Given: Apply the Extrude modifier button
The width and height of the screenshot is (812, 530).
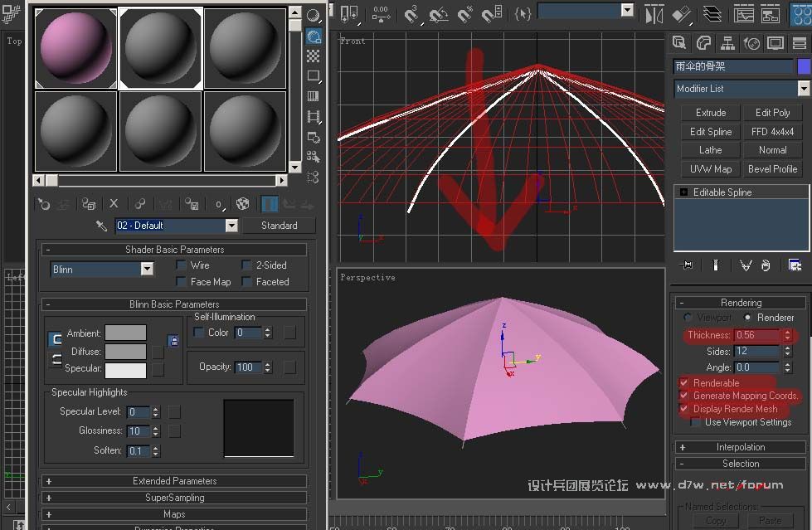Looking at the screenshot, I should coord(711,113).
